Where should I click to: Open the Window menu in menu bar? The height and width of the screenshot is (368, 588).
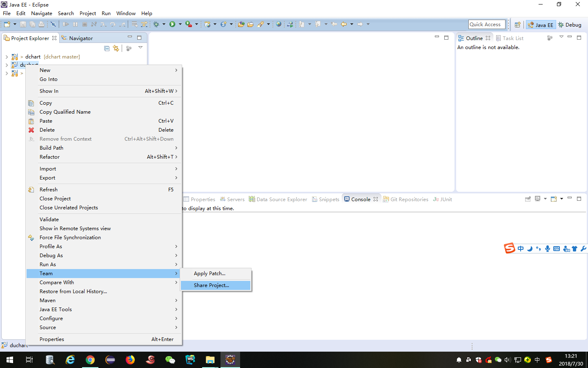click(x=126, y=13)
